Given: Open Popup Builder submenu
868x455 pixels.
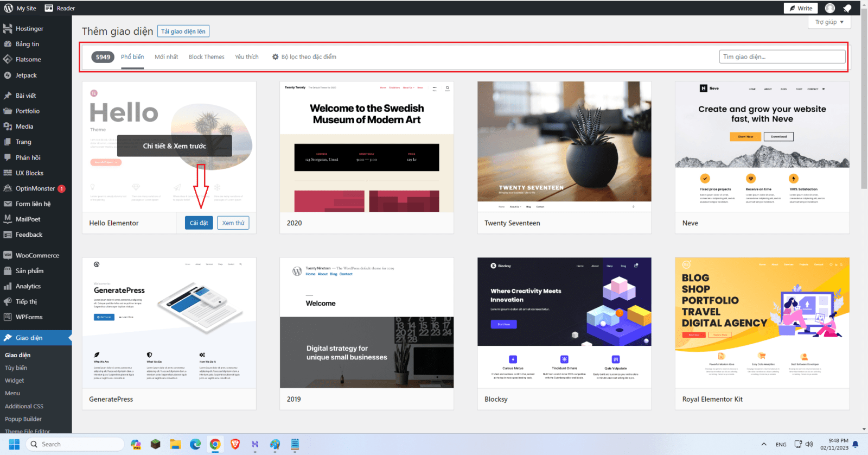Looking at the screenshot, I should (23, 419).
